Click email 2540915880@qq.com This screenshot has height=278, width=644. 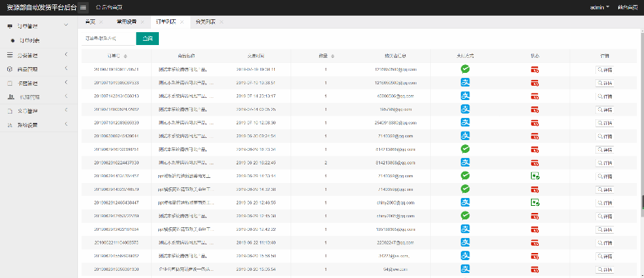pyautogui.click(x=396, y=123)
